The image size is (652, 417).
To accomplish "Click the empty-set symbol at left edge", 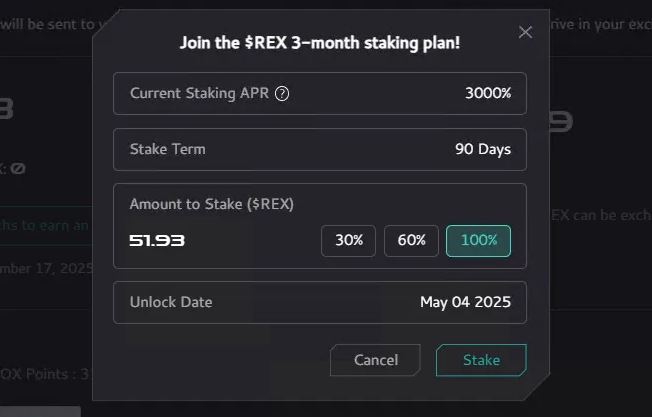I will click(17, 169).
